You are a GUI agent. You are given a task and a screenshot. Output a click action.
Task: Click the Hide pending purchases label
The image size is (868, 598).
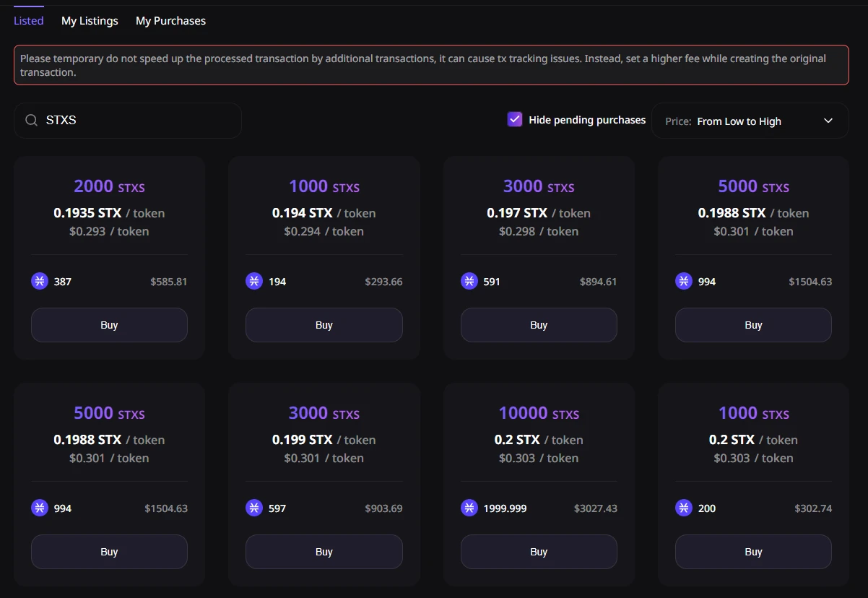pos(587,120)
